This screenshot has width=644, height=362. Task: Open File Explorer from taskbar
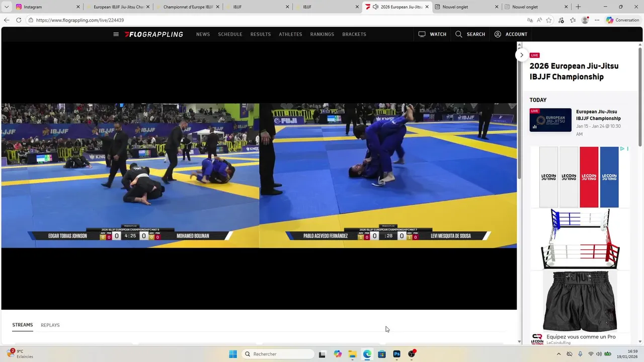click(x=352, y=354)
